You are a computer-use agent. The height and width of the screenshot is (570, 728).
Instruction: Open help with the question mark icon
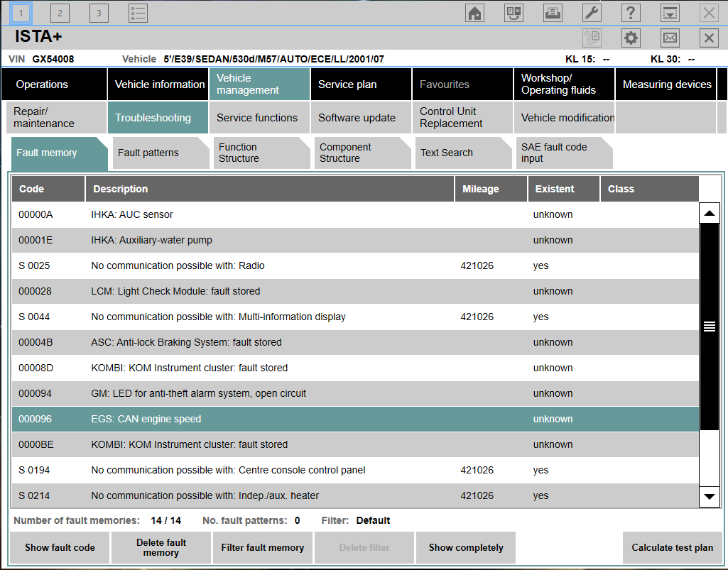pos(631,13)
